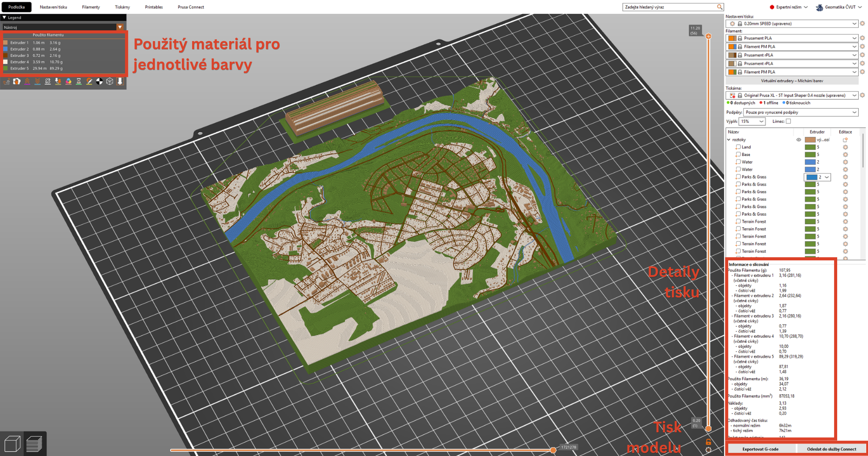The image size is (868, 456).
Task: Open filament settings gear beside Prusament PLA
Action: pos(862,38)
